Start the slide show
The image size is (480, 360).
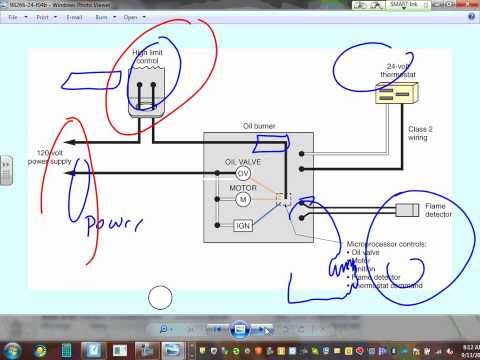pos(240,330)
